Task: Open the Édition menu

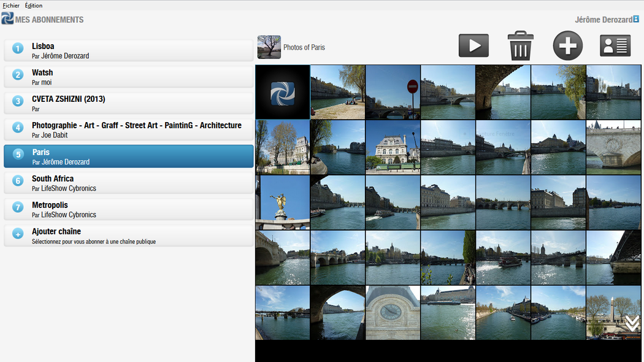Action: click(x=34, y=6)
